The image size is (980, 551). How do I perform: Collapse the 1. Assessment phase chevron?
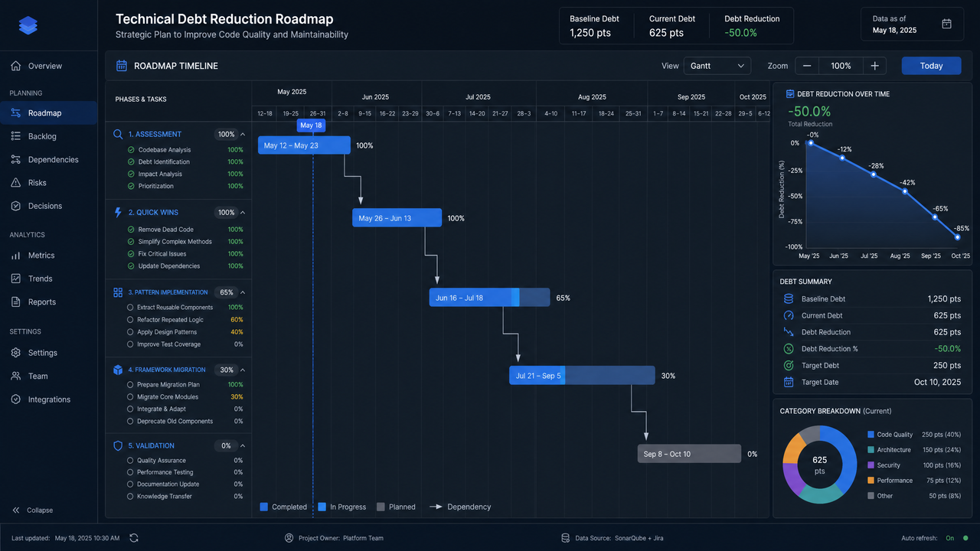[x=243, y=134]
